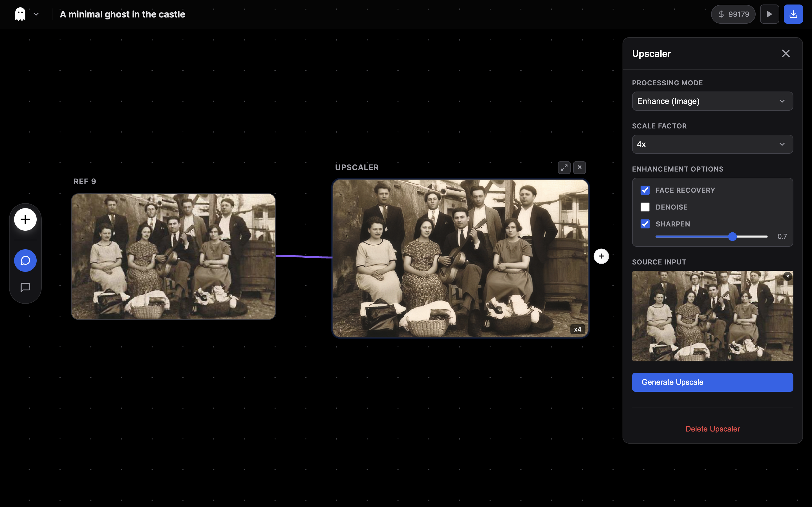Click the square comment icon

click(25, 287)
